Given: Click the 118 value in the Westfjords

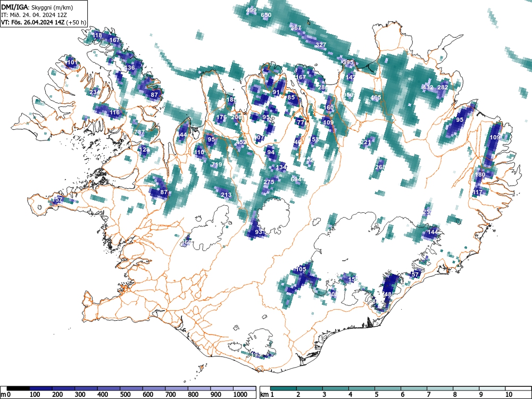Looking at the screenshot, I should pyautogui.click(x=97, y=35).
